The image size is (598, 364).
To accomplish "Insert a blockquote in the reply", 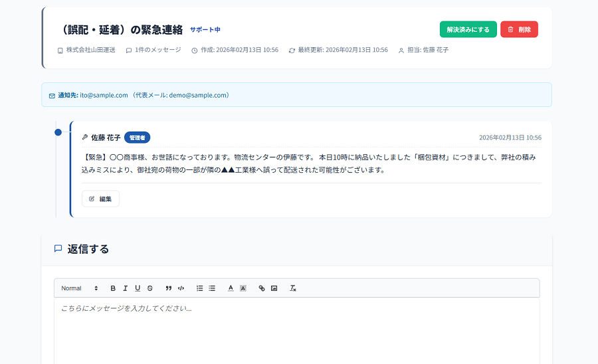I will (x=169, y=288).
